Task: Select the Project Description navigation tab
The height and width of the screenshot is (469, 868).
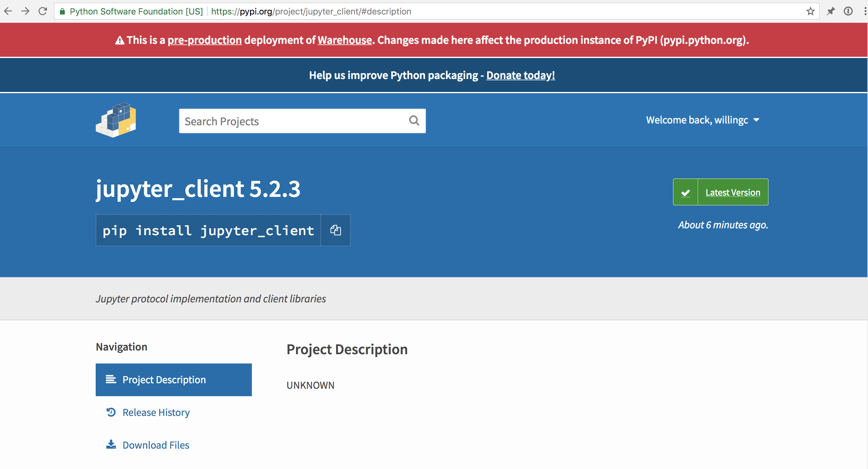Action: pyautogui.click(x=173, y=380)
